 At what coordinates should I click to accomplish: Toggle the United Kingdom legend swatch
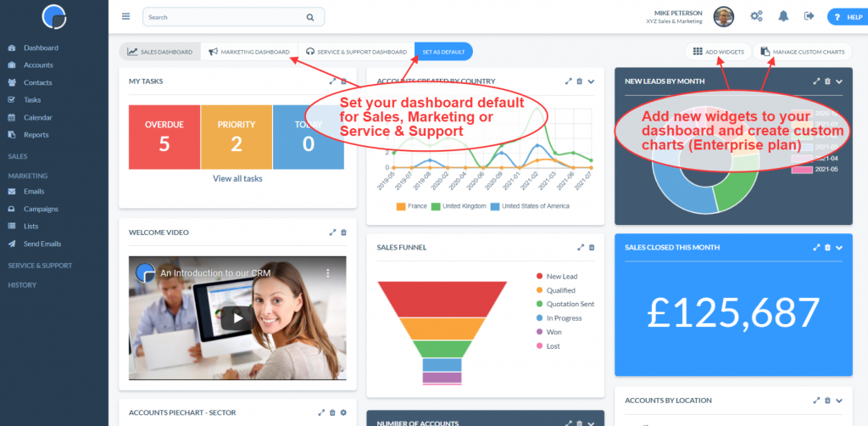436,206
